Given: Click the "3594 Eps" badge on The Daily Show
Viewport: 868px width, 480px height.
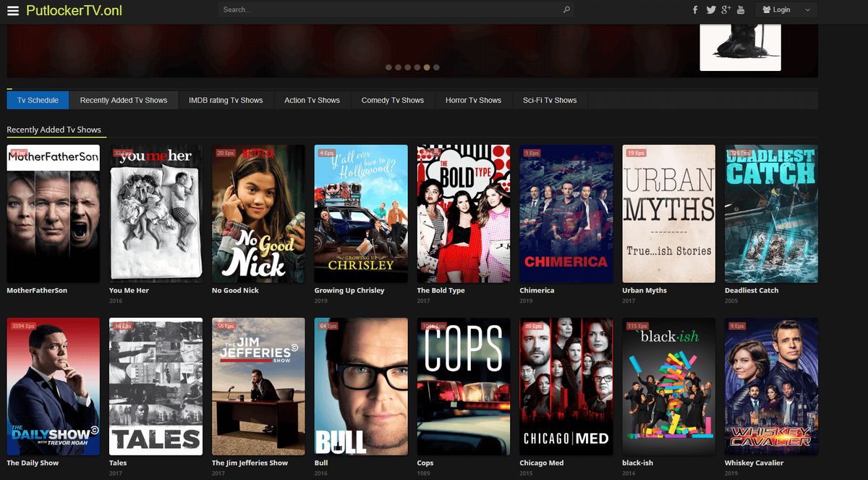Looking at the screenshot, I should 23,327.
